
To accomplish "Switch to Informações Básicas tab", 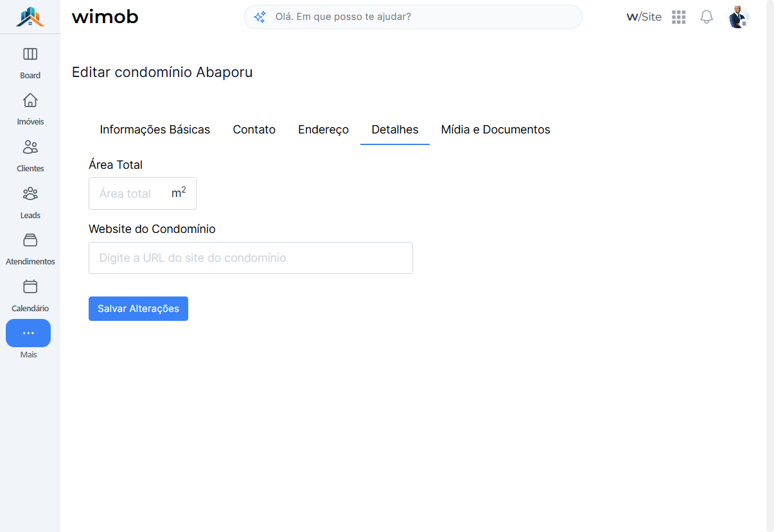I will (155, 130).
